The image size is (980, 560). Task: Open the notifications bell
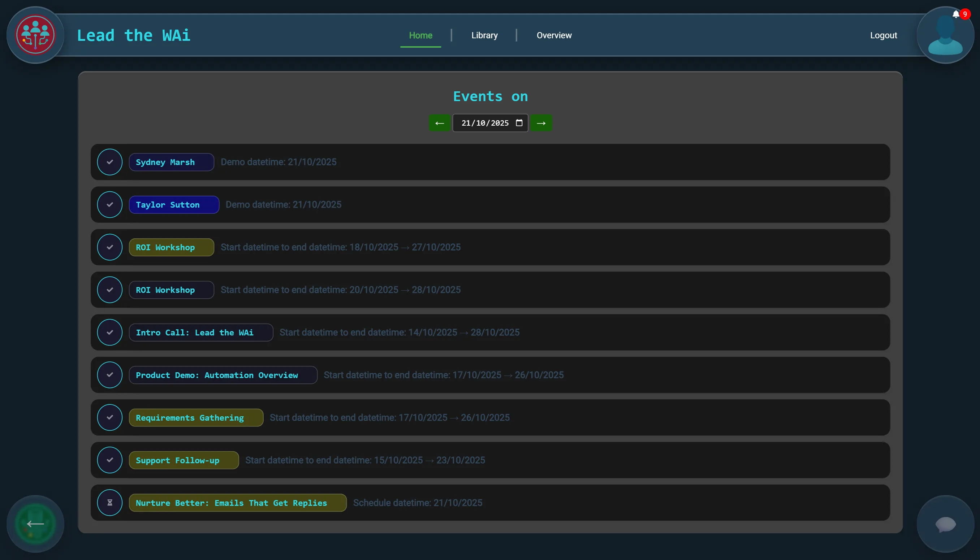(956, 14)
